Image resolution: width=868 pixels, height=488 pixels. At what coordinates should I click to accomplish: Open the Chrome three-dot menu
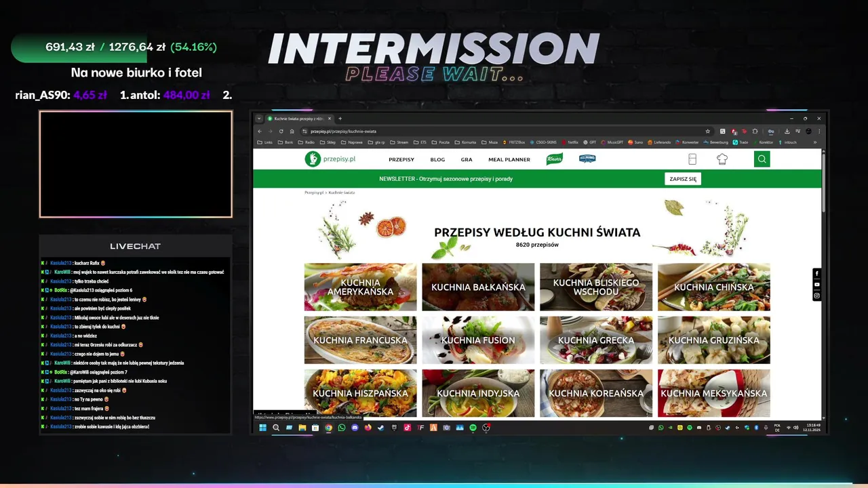point(819,131)
